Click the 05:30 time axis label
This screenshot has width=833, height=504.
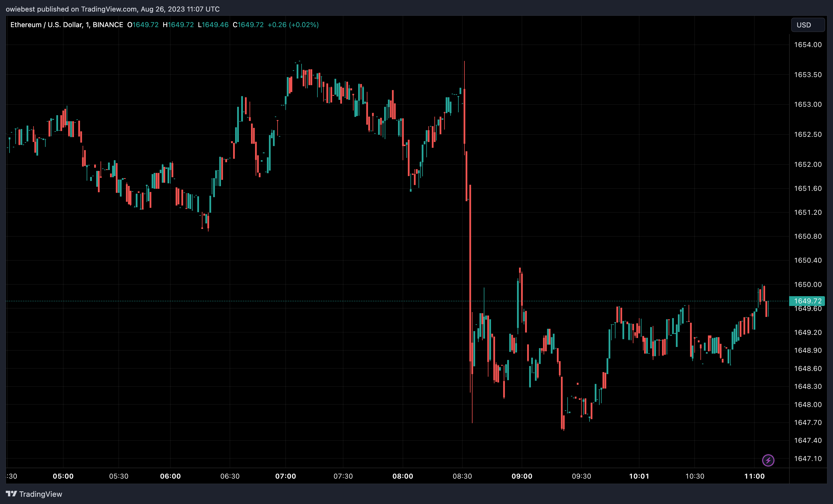tap(119, 476)
